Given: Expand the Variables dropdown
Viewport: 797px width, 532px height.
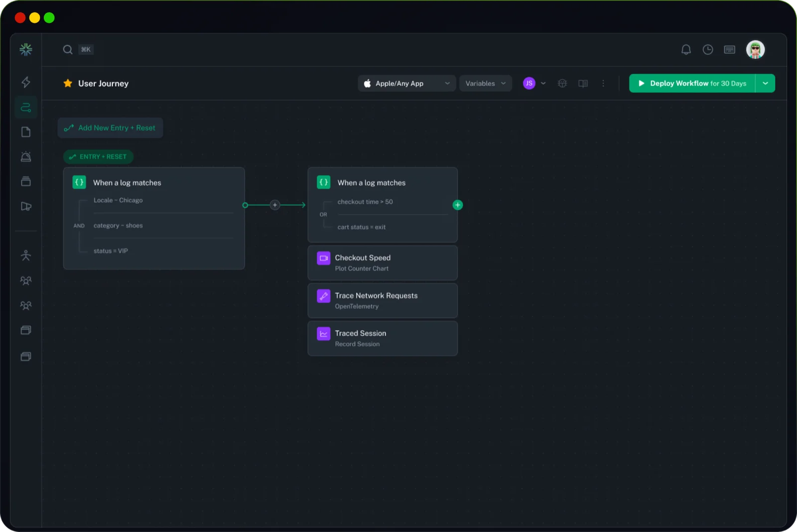Looking at the screenshot, I should (x=485, y=84).
